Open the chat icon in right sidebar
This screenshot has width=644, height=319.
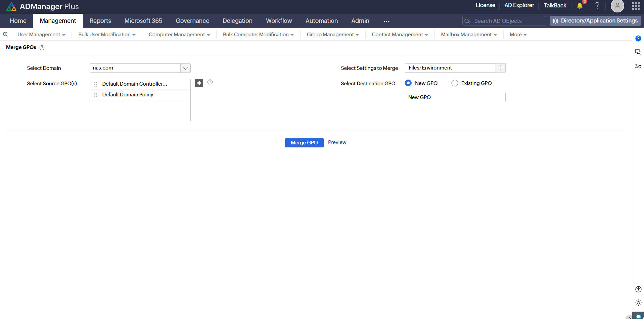click(x=638, y=52)
